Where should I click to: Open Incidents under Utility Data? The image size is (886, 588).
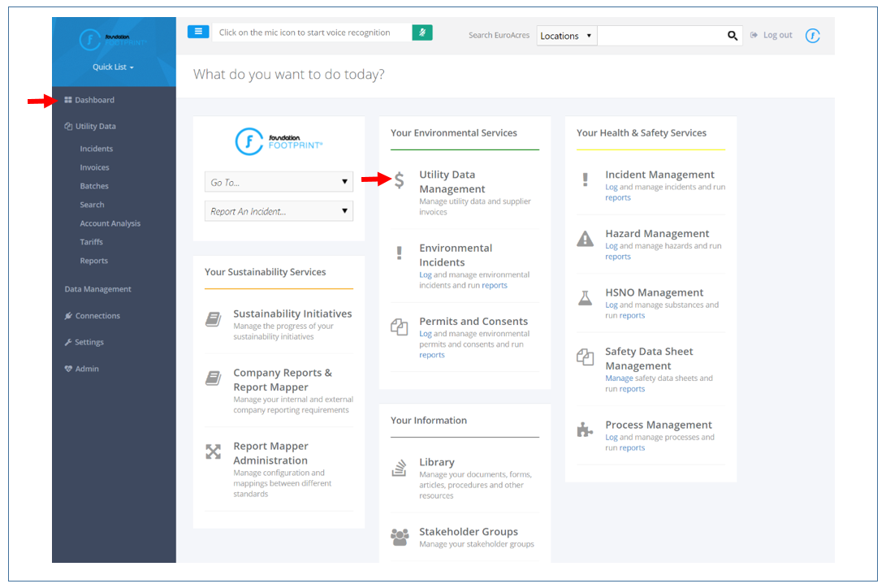coord(96,149)
